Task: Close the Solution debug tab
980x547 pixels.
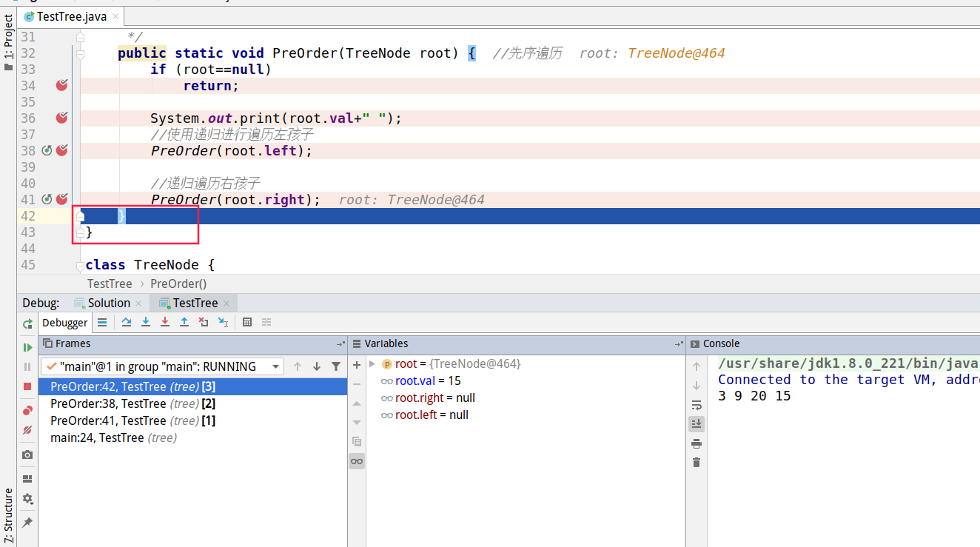Action: pyautogui.click(x=138, y=303)
